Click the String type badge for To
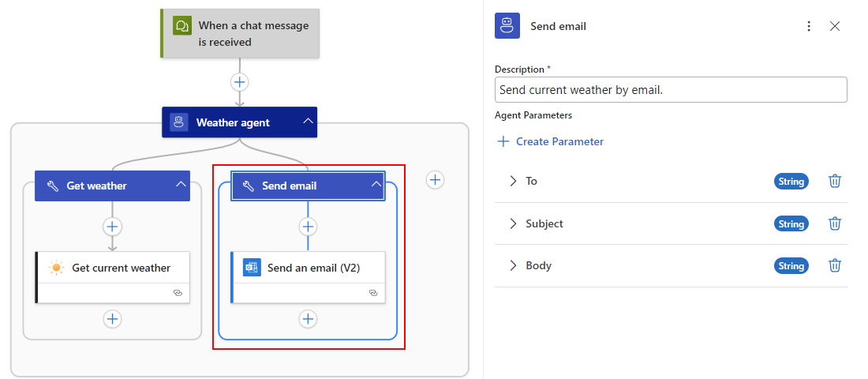 pos(791,181)
